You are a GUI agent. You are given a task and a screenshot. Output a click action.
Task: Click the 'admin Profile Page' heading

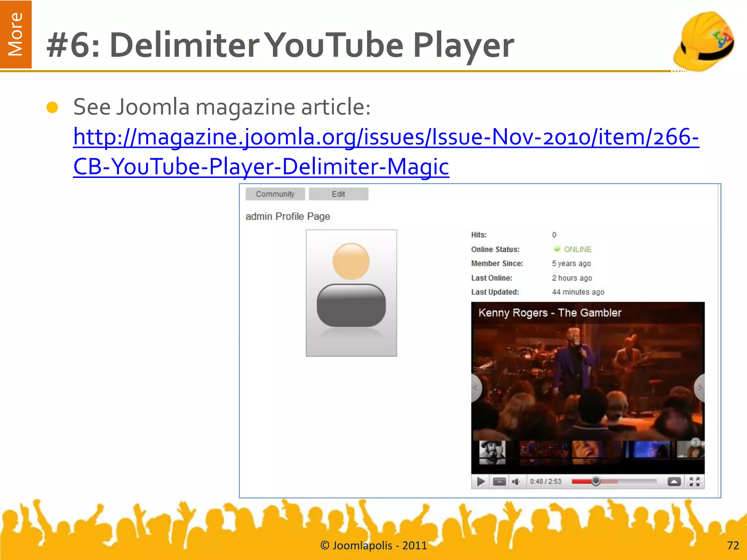288,217
